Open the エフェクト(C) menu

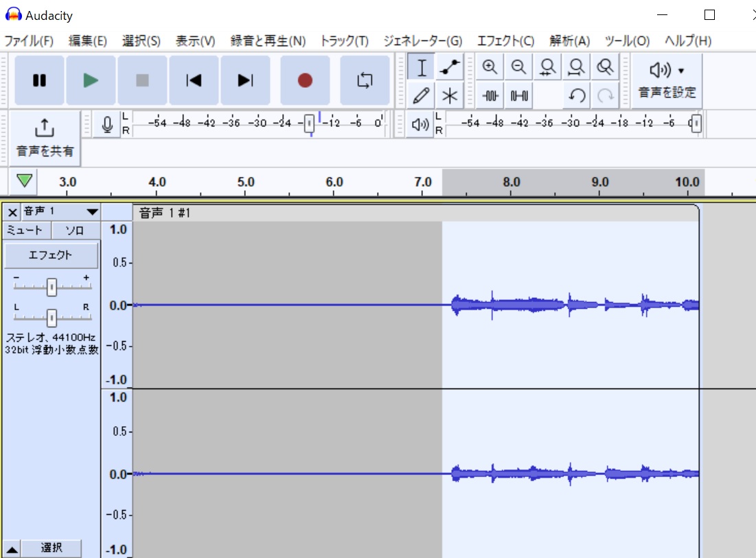(505, 40)
